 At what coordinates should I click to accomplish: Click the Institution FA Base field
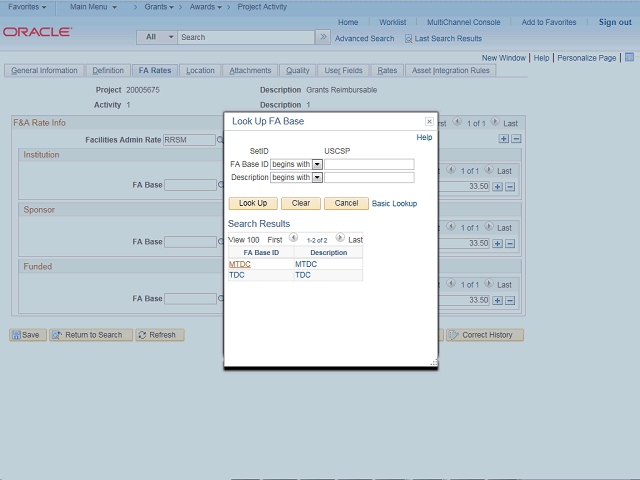(191, 185)
